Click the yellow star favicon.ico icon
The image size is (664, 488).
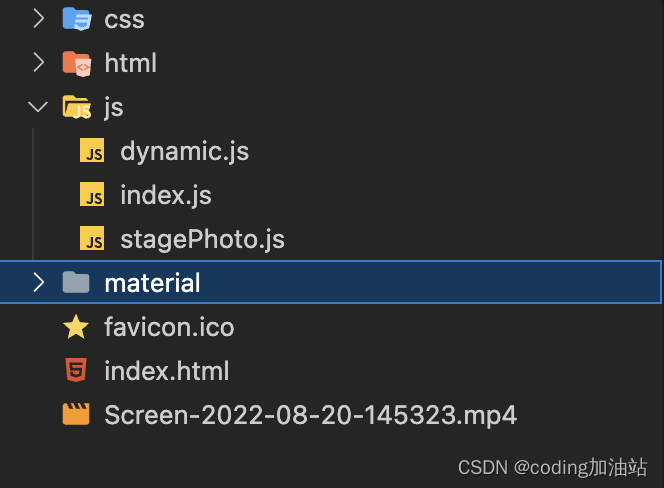(76, 327)
